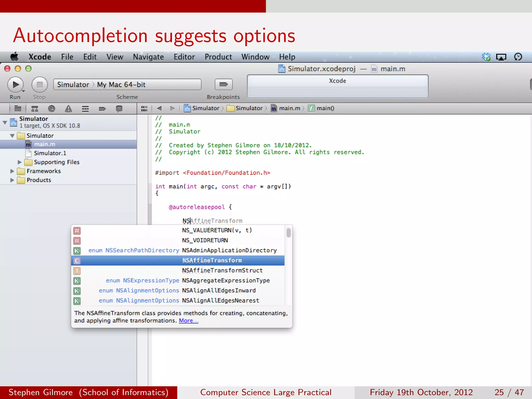Select Simulator.1 file in navigator
The image size is (532, 399).
click(x=68, y=153)
